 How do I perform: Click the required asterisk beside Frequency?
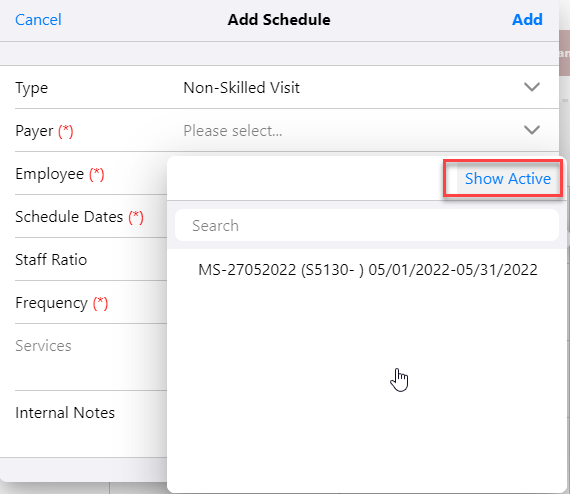click(x=100, y=303)
